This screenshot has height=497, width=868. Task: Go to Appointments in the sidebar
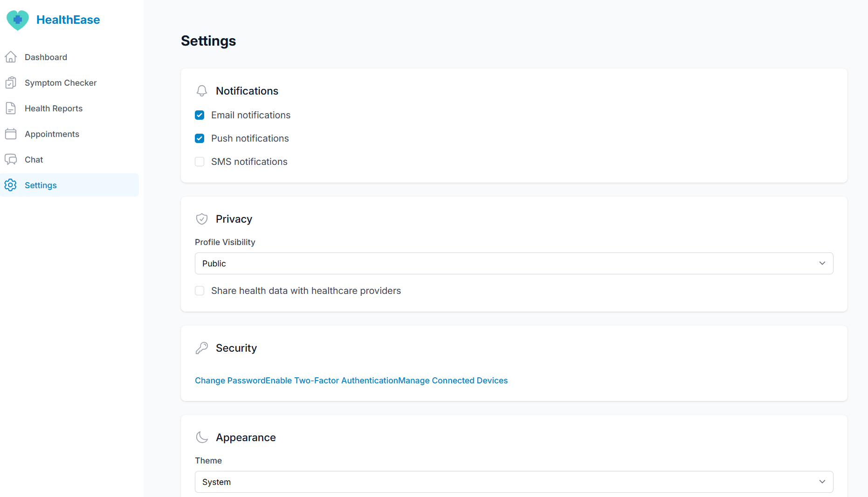tap(52, 134)
